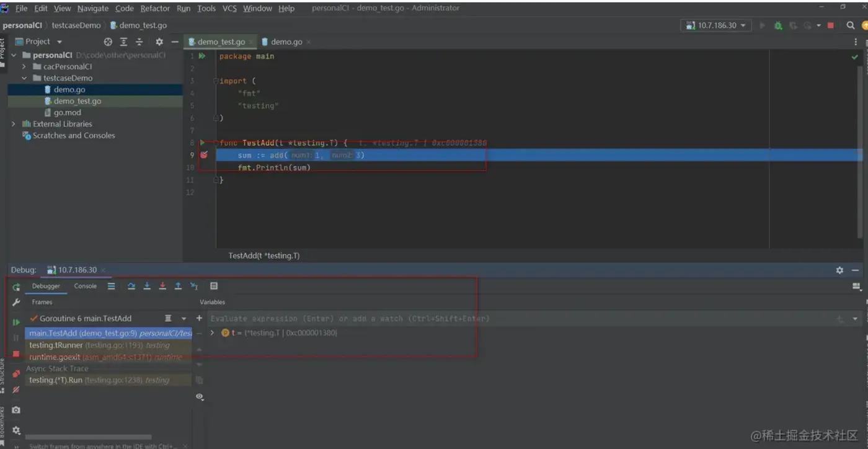Image resolution: width=868 pixels, height=449 pixels.
Task: Click Step Over icon
Action: (x=131, y=286)
